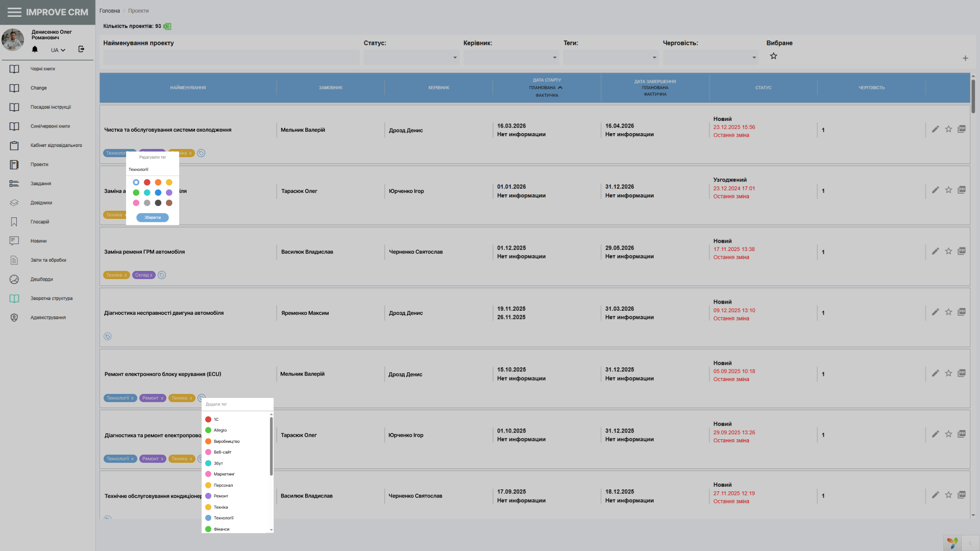980x551 pixels.
Task: Mark Діагностика несправності двигуна project as favorite
Action: coord(948,312)
